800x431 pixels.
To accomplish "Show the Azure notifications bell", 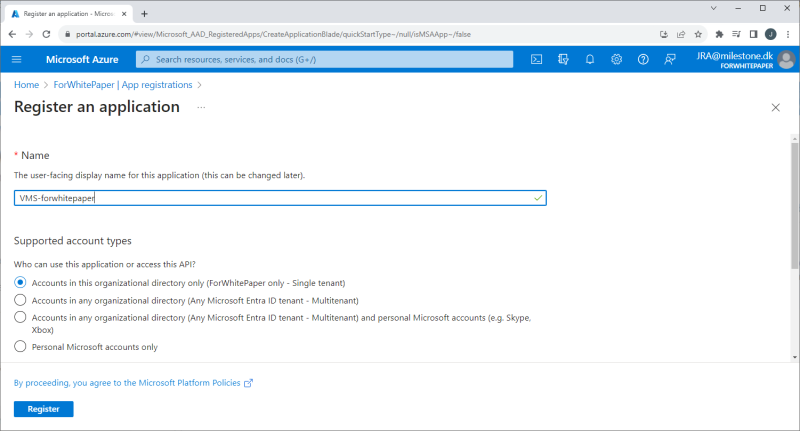I will coord(590,59).
